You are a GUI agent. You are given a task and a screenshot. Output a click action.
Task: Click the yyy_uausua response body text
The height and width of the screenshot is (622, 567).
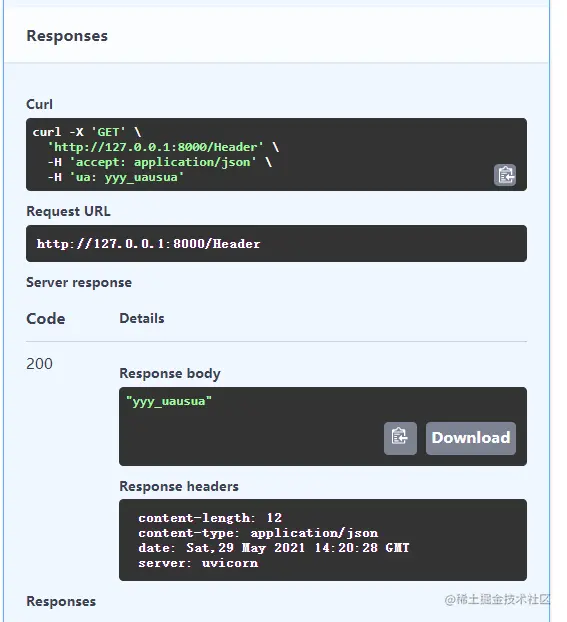click(169, 401)
